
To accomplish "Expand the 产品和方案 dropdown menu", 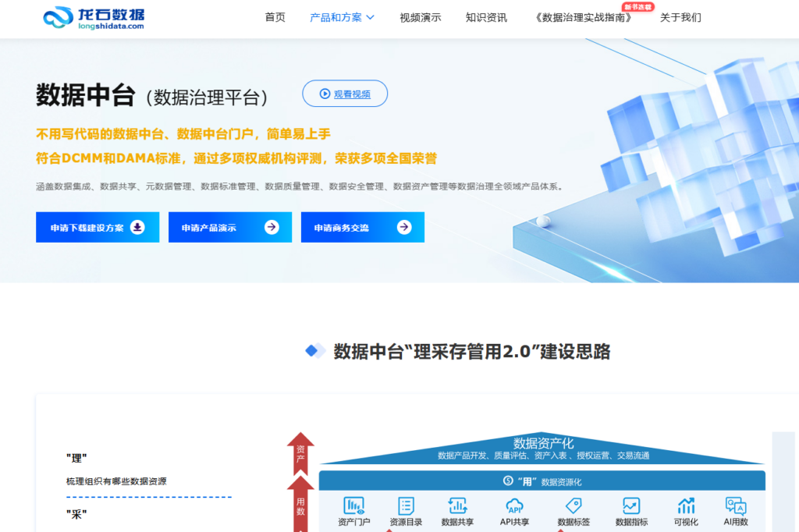I will click(336, 16).
